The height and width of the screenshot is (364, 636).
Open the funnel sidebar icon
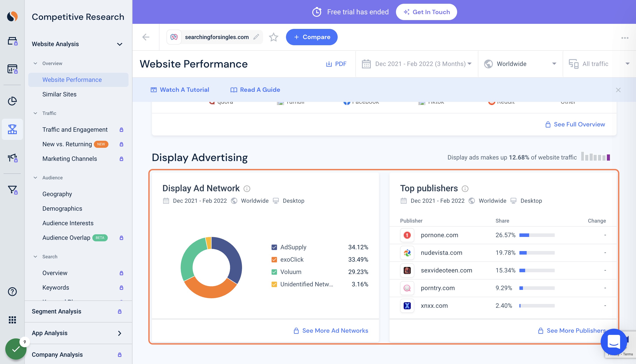pyautogui.click(x=12, y=190)
